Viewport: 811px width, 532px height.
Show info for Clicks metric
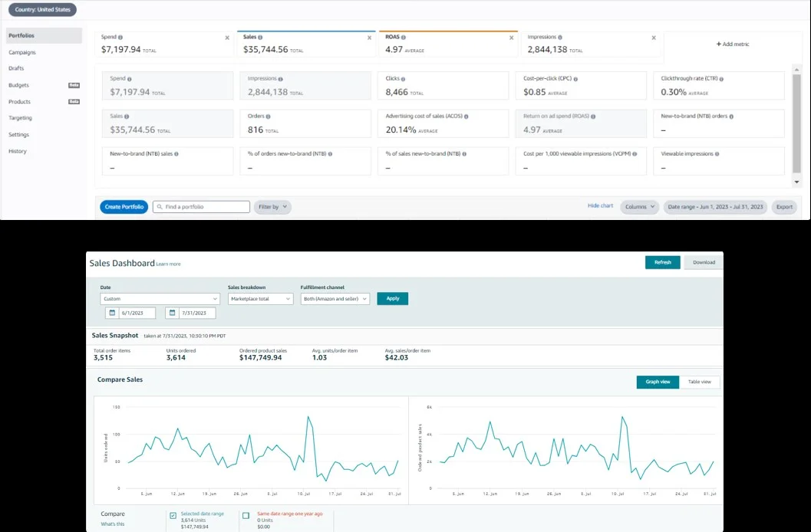pyautogui.click(x=403, y=79)
